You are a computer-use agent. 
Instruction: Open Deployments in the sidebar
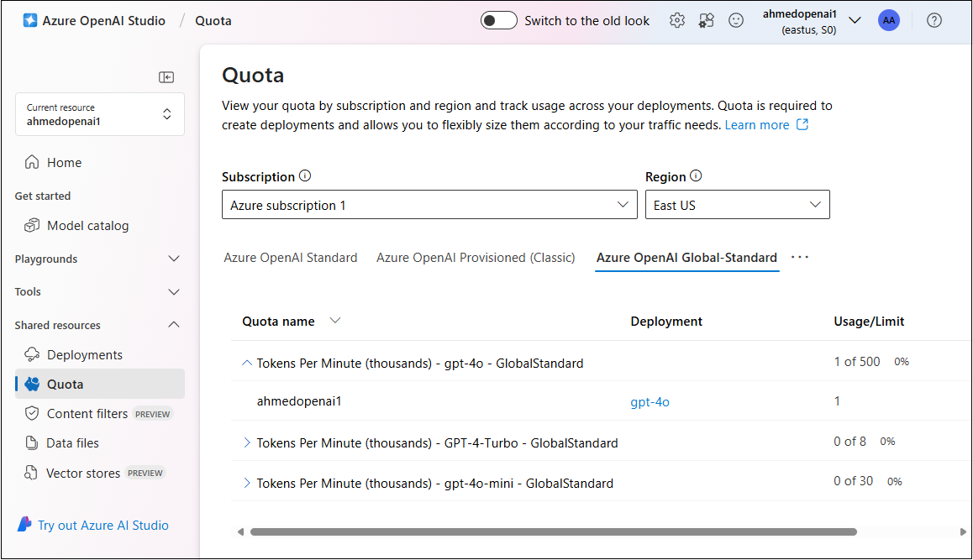click(x=84, y=355)
